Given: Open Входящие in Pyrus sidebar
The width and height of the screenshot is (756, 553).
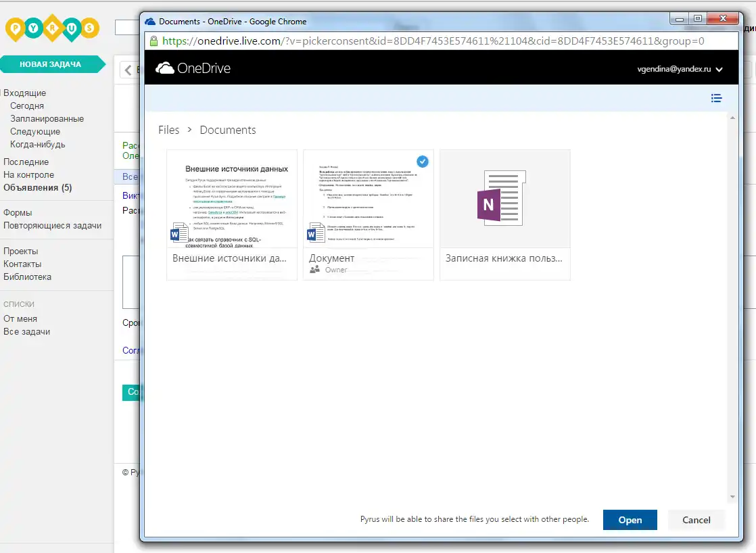Looking at the screenshot, I should (x=25, y=93).
